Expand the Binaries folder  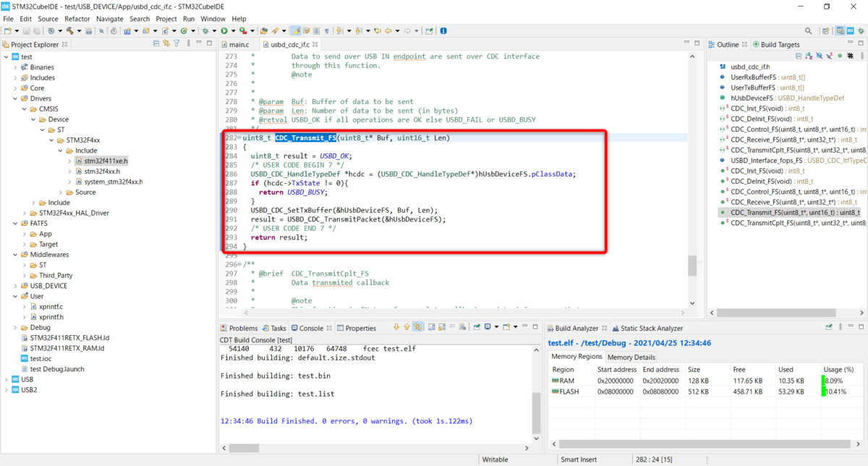tap(15, 67)
